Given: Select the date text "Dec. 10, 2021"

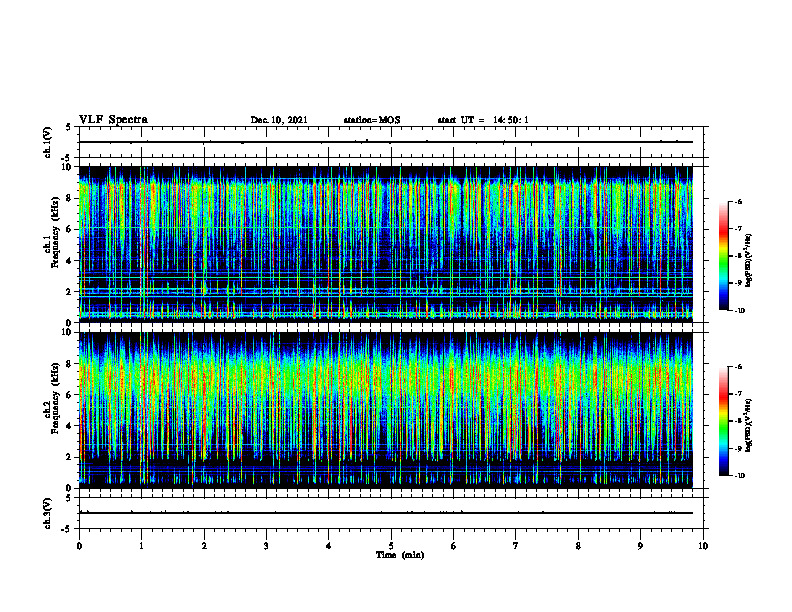Looking at the screenshot, I should tap(279, 120).
